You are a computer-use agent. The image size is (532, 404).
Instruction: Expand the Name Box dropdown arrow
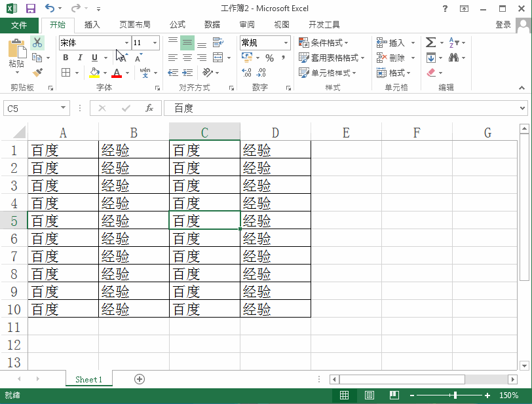click(x=63, y=108)
